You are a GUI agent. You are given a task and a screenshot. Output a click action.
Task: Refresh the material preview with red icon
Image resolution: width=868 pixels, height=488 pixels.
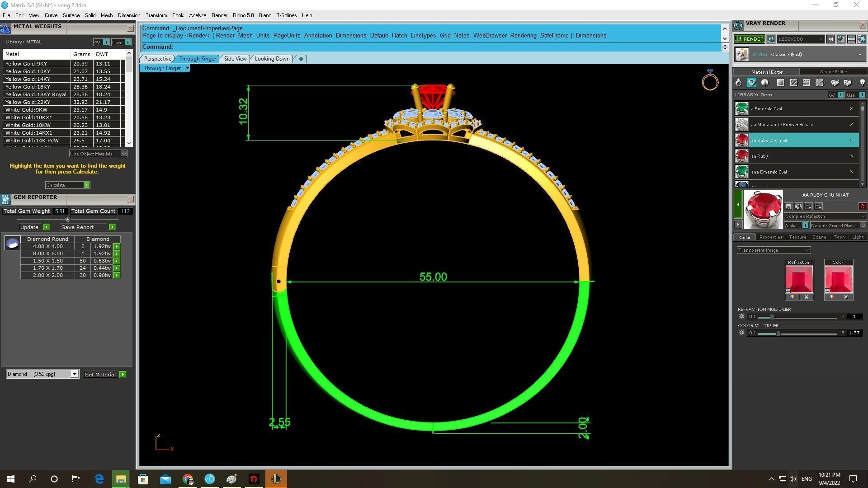coord(862,206)
